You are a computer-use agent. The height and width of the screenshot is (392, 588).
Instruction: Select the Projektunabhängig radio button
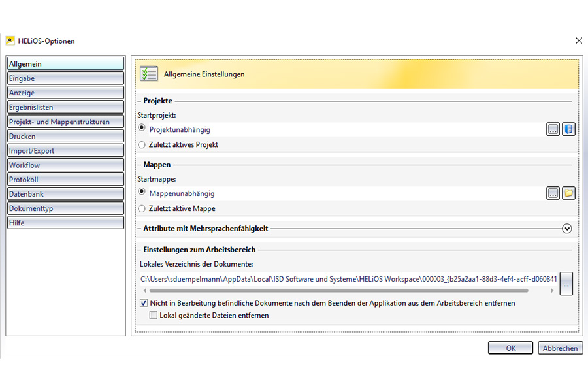coord(142,129)
